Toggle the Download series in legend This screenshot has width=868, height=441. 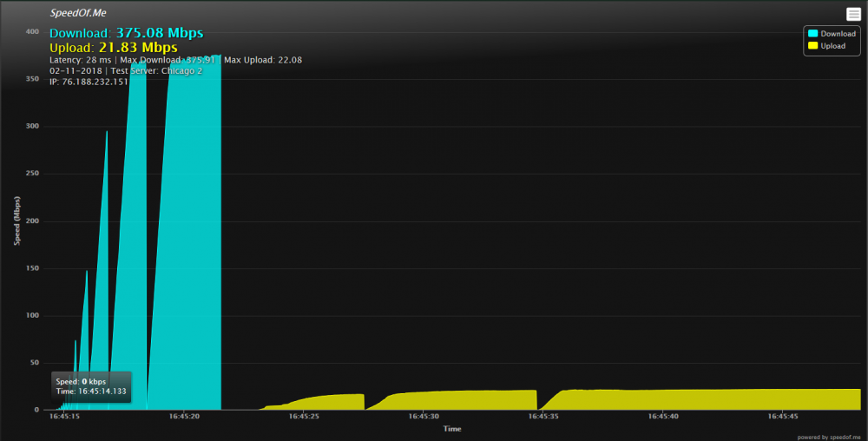(832, 34)
